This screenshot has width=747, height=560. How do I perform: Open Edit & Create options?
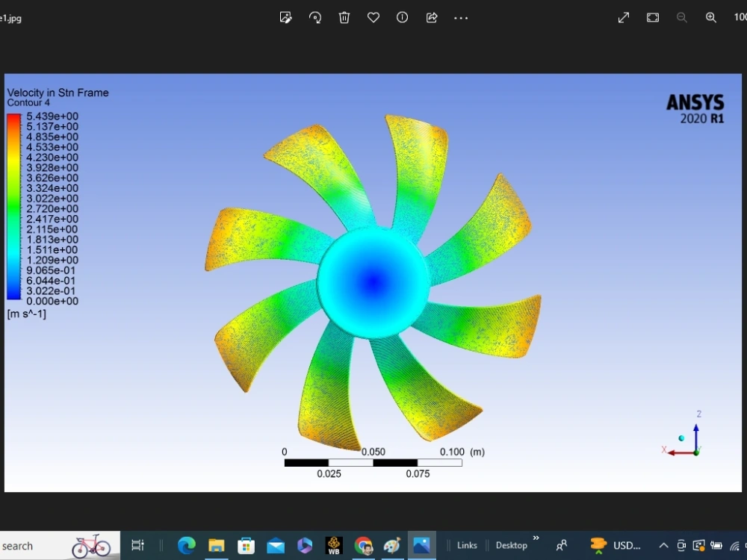(x=286, y=17)
